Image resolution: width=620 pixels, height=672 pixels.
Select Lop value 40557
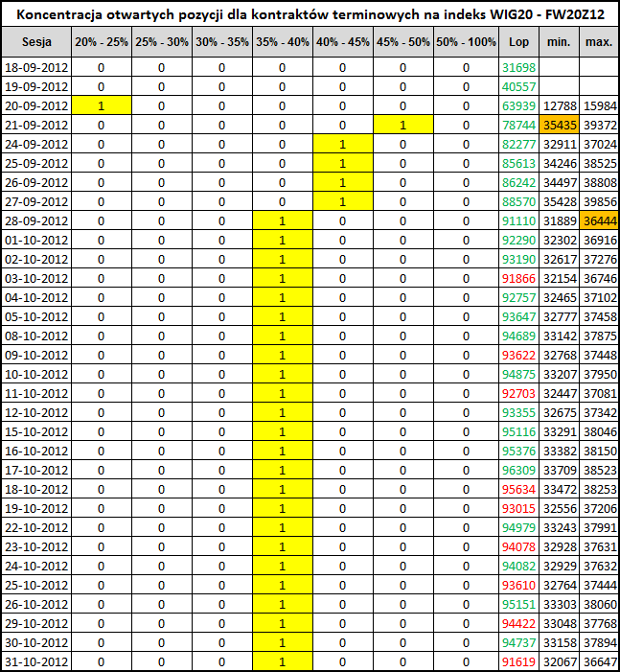click(518, 87)
